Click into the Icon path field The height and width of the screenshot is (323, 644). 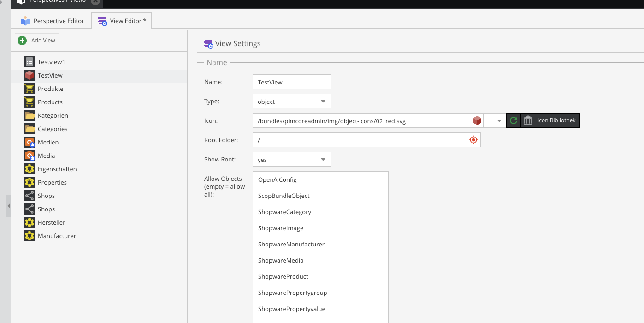click(367, 121)
